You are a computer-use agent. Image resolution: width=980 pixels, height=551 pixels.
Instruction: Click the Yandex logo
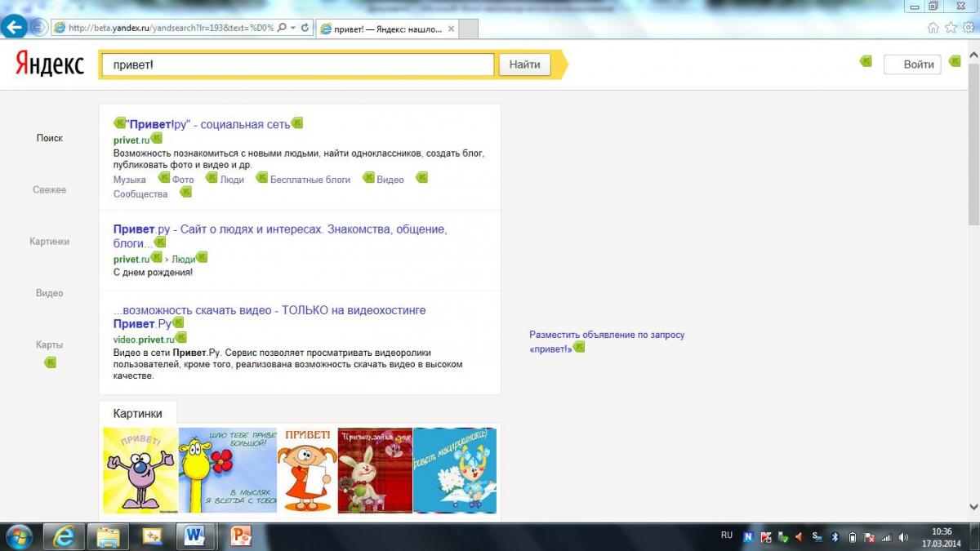[x=50, y=64]
